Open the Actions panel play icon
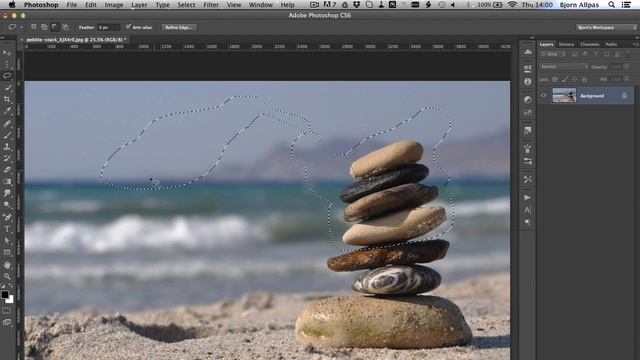 (x=527, y=198)
